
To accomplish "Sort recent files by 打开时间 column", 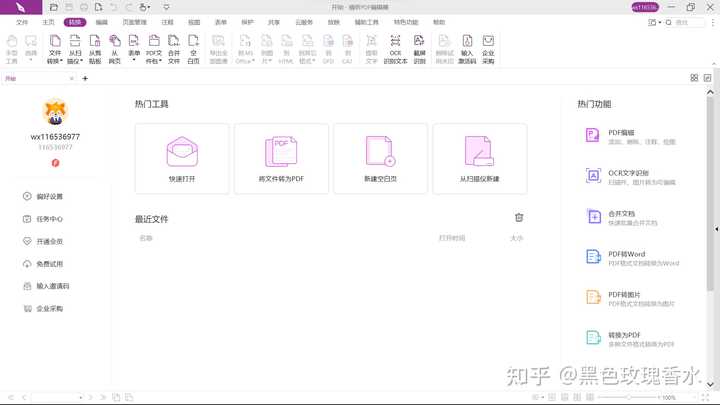I will pyautogui.click(x=452, y=238).
